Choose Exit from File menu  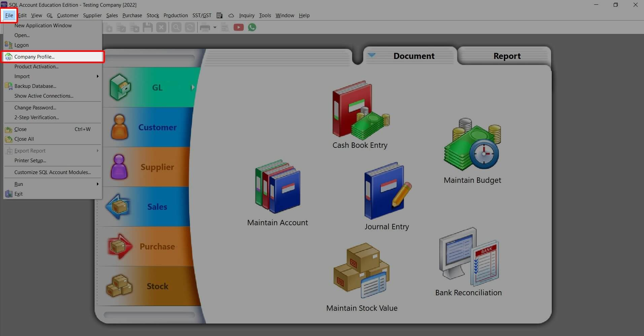pyautogui.click(x=53, y=194)
